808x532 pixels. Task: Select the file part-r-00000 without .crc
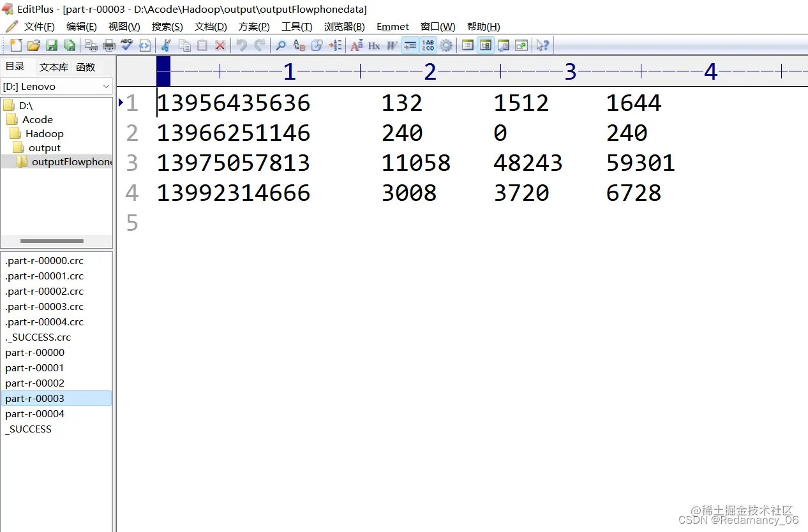click(34, 352)
